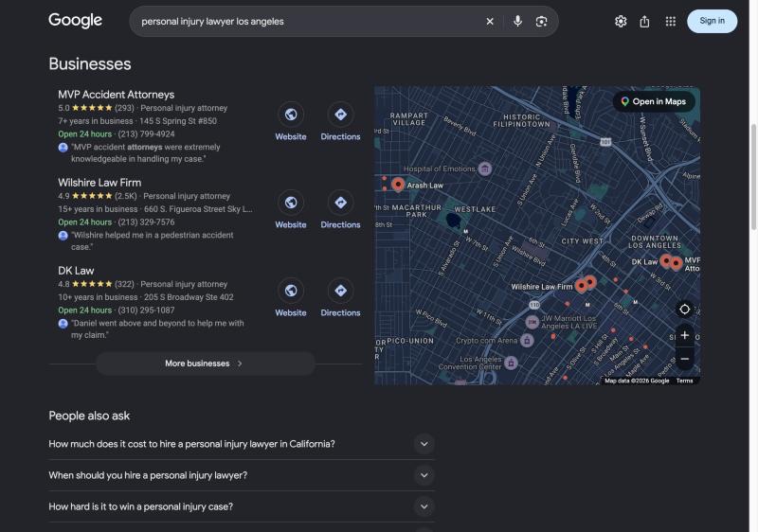This screenshot has height=532, width=758.
Task: Click Wilshire phone number (213) 329-7576
Action: point(147,222)
